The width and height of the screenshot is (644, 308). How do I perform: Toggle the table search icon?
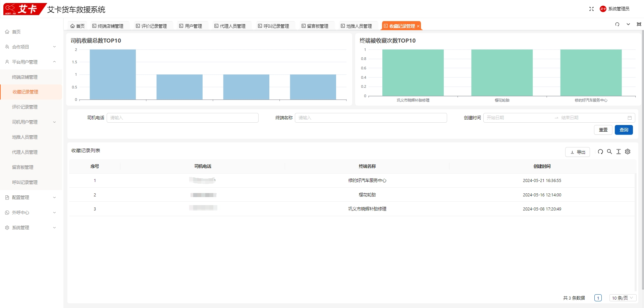coord(609,152)
